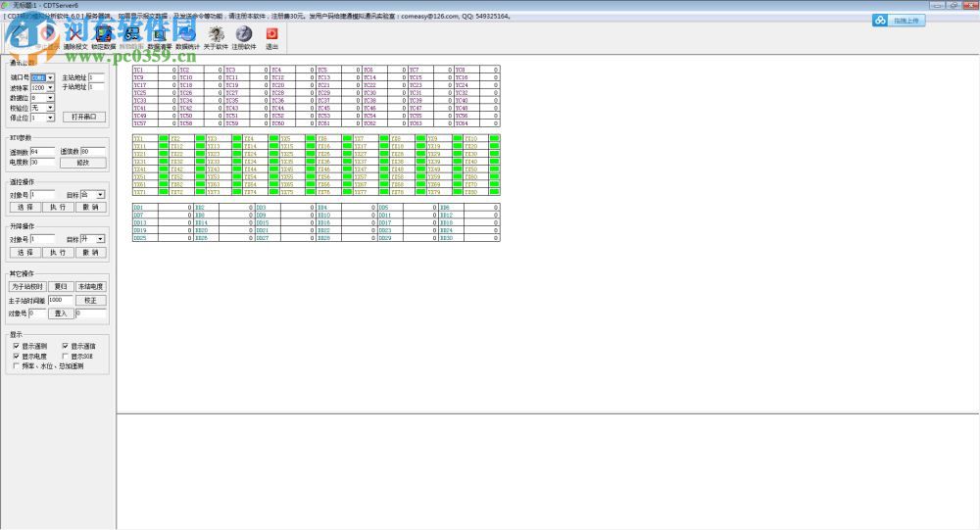Image resolution: width=980 pixels, height=530 pixels.
Task: Open the 校验位 parity dropdown
Action: pos(50,108)
